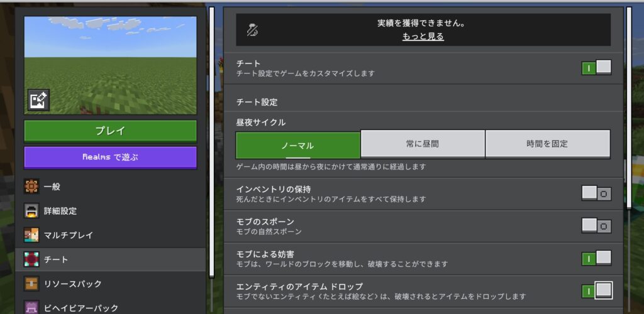644x314 pixels.
Task: Select ノーマル day-night cycle option
Action: tap(298, 144)
